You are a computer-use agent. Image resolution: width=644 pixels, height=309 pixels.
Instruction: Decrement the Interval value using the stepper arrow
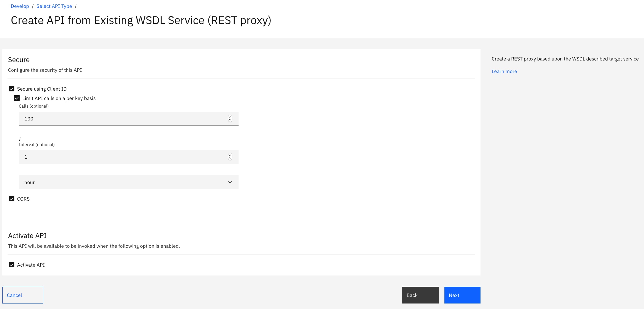pyautogui.click(x=230, y=158)
